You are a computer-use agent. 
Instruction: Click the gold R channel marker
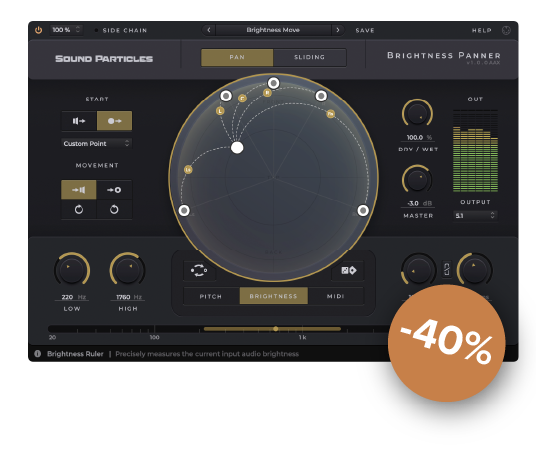tap(267, 92)
